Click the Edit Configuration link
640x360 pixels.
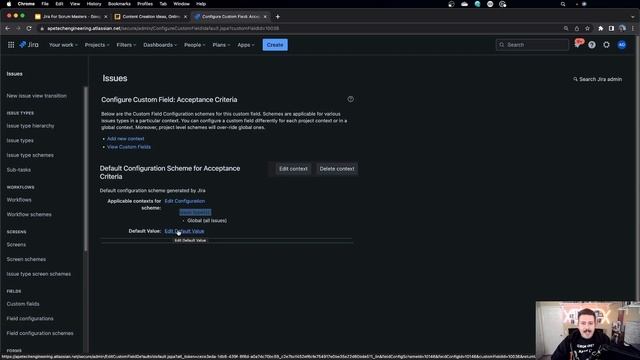click(x=184, y=201)
